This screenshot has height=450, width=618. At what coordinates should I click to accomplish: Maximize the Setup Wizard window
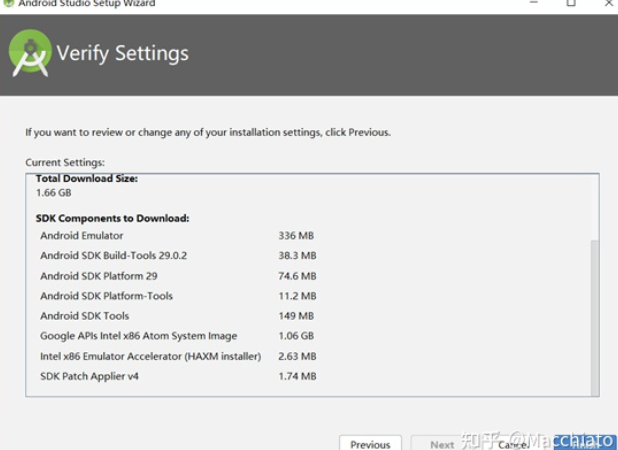(571, 4)
